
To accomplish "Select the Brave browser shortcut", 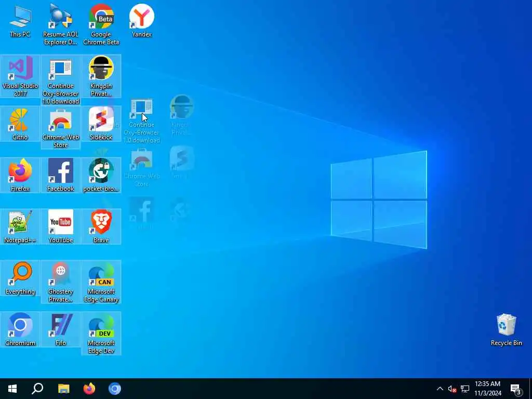I will tap(101, 227).
